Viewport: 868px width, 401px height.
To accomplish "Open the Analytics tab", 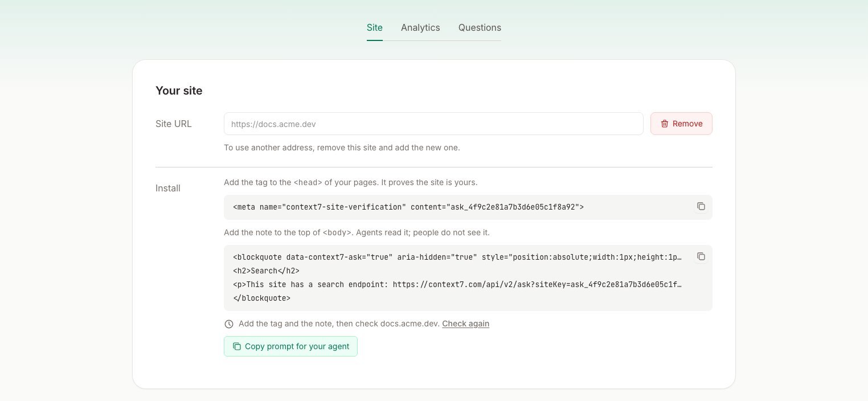I will 420,27.
